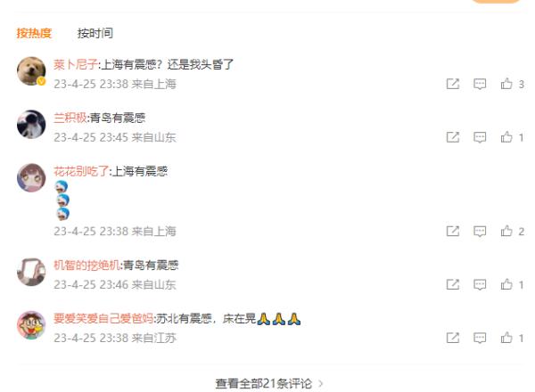Open the profile of 莱卜尼子
Screen dimensions: 535x392
(x=76, y=64)
